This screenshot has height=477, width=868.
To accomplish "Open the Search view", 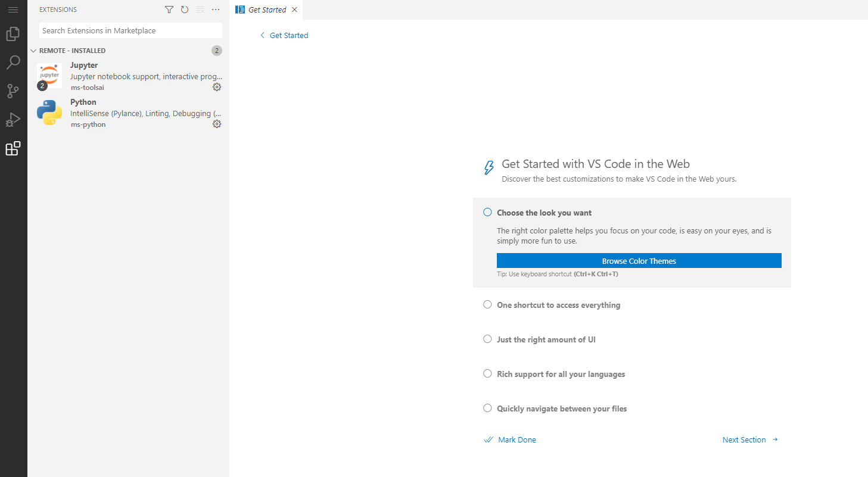I will point(13,63).
